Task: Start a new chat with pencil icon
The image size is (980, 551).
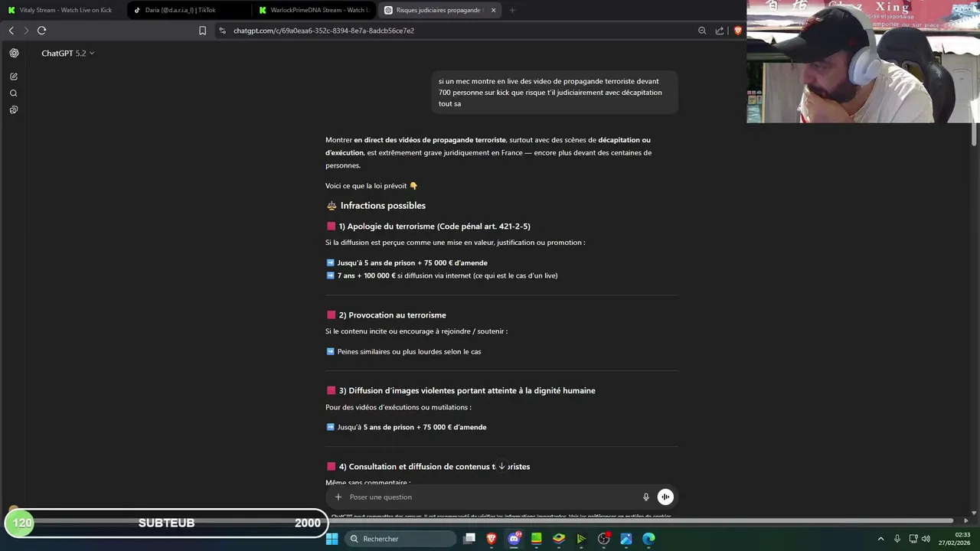Action: (14, 77)
